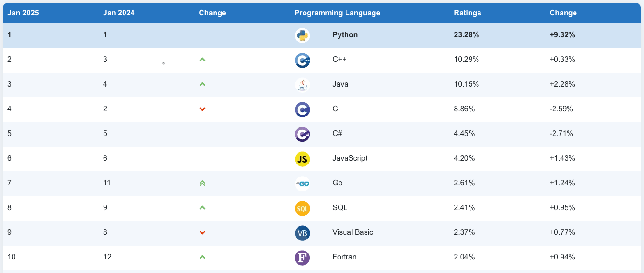Click the 23.28% rating for Python
This screenshot has width=644, height=273.
click(x=466, y=35)
